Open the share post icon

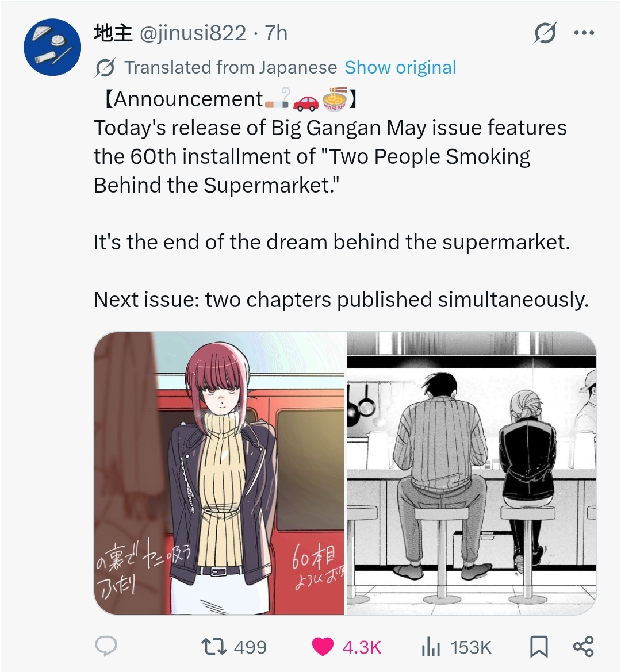click(583, 647)
